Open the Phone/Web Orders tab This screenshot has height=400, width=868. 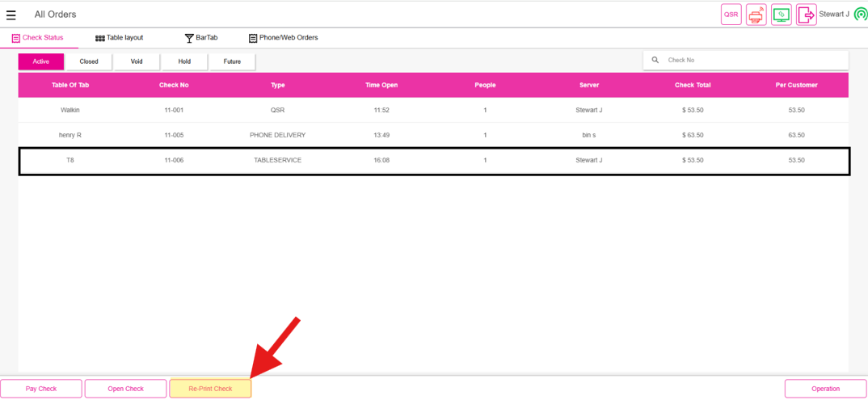283,38
